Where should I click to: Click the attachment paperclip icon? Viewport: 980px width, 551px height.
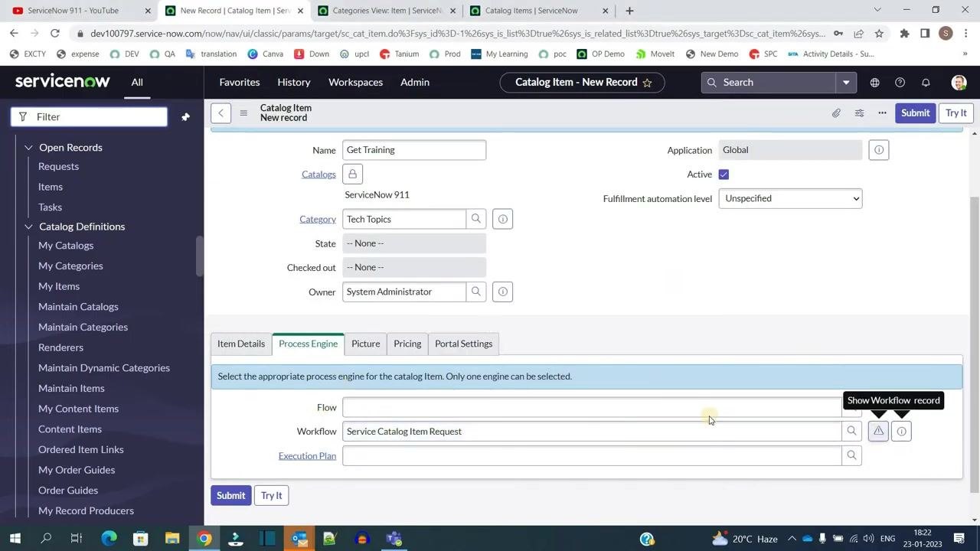(836, 112)
